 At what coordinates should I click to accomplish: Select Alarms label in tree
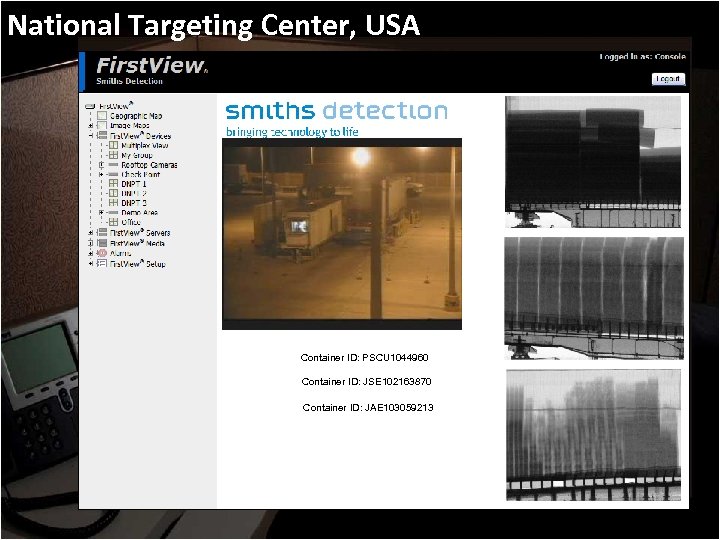(x=120, y=253)
